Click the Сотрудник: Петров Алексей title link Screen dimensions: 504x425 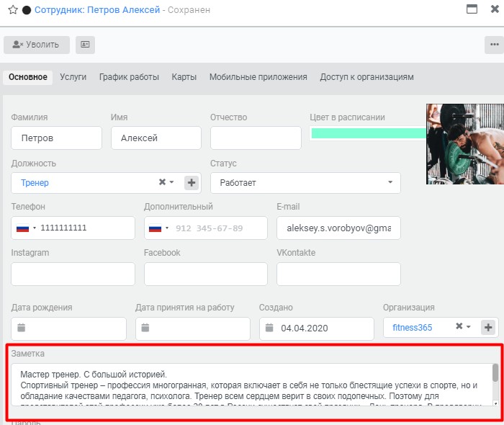97,10
